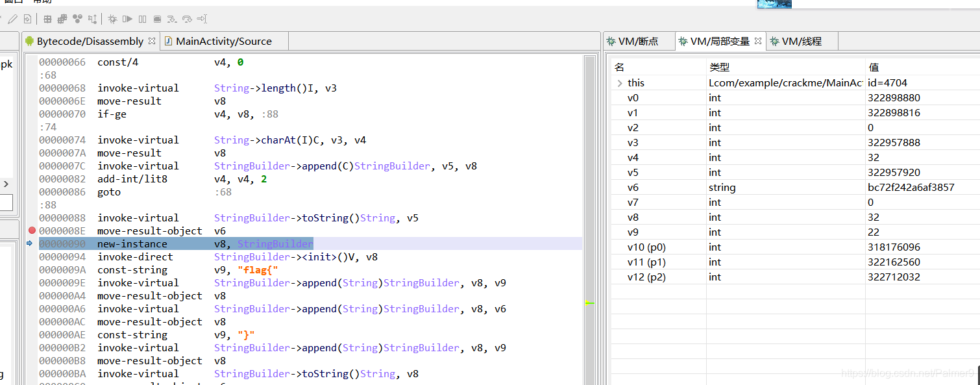Switch to the VM/断点 breakpoints tab
Image resolution: width=980 pixels, height=385 pixels.
coord(638,41)
